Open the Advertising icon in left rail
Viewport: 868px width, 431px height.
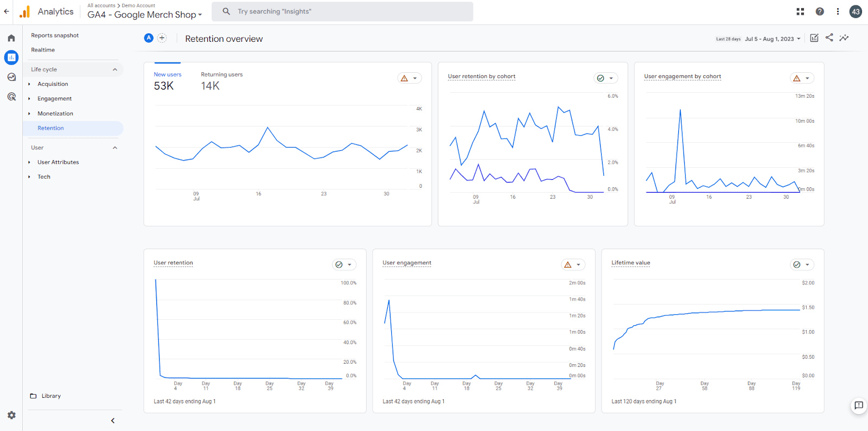pyautogui.click(x=11, y=97)
